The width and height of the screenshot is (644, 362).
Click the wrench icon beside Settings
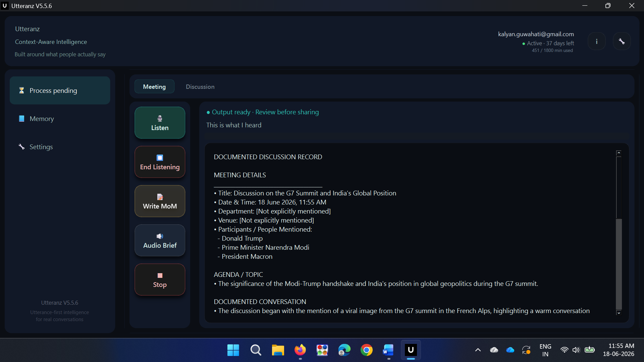[x=21, y=147]
